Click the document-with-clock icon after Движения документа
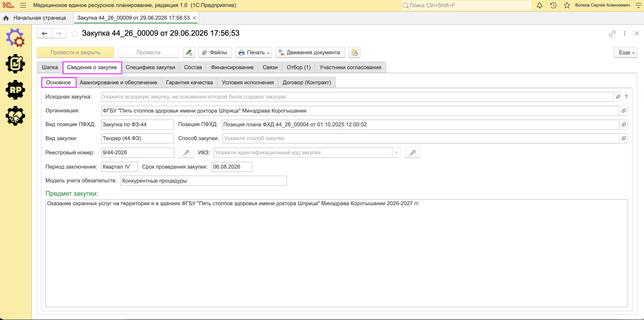 [x=354, y=53]
